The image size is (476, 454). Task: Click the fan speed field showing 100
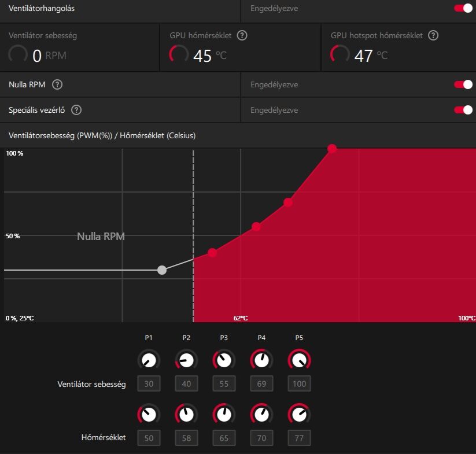[x=300, y=383]
